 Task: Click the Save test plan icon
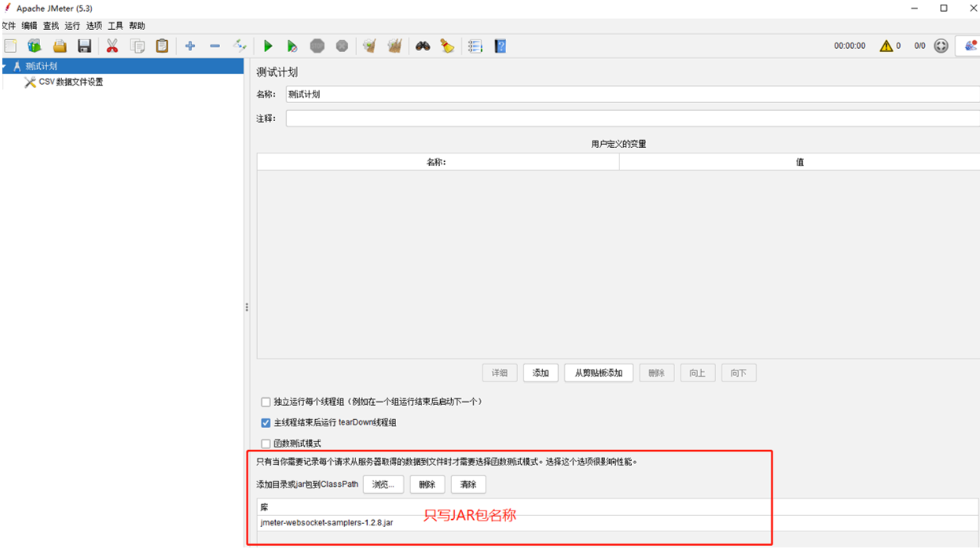coord(85,46)
